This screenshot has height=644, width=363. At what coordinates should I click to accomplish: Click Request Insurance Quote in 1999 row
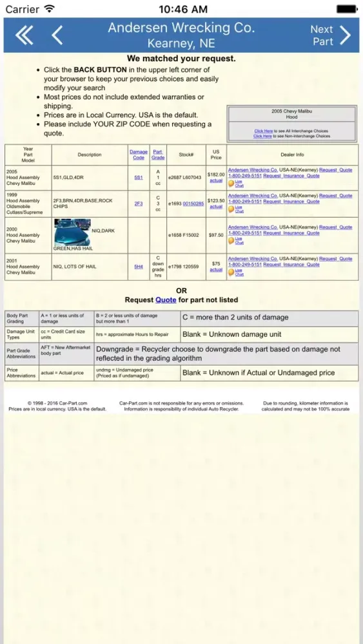tap(291, 202)
